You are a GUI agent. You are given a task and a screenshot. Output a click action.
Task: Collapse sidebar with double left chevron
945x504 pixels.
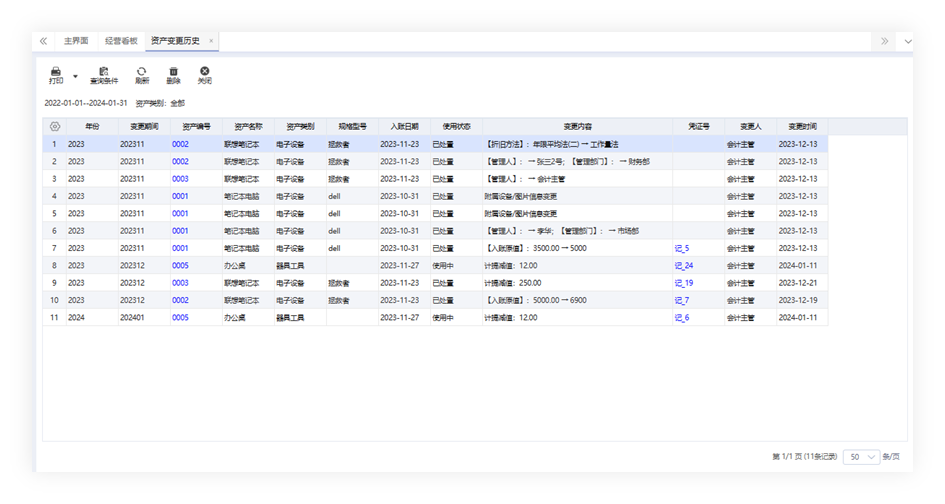(x=43, y=41)
